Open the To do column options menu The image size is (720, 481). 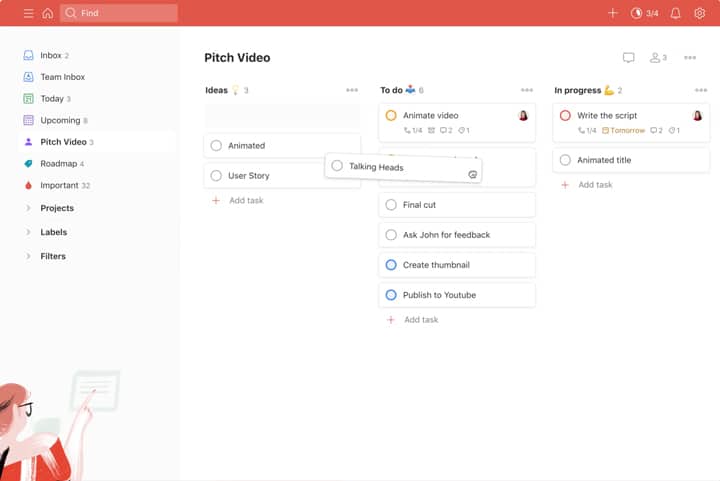pos(526,90)
